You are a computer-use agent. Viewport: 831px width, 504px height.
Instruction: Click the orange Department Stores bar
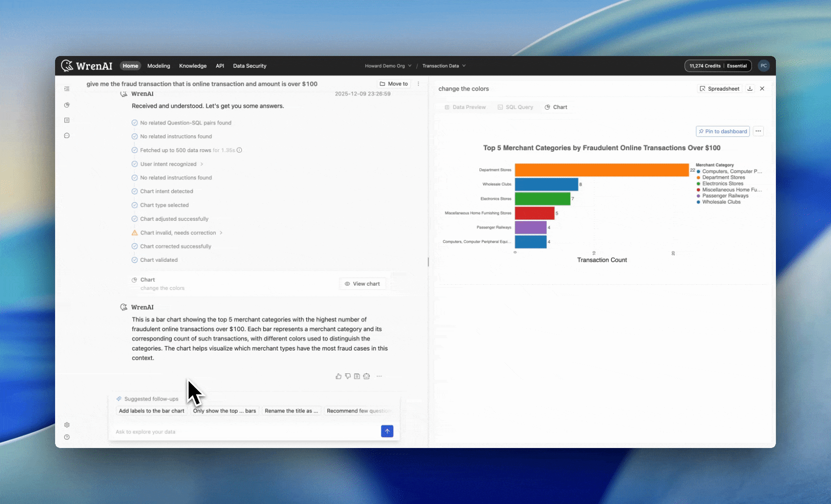pos(601,170)
